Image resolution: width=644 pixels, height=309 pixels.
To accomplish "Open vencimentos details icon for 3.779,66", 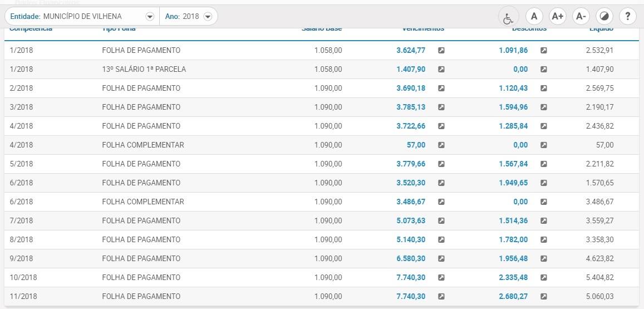I will [x=441, y=164].
